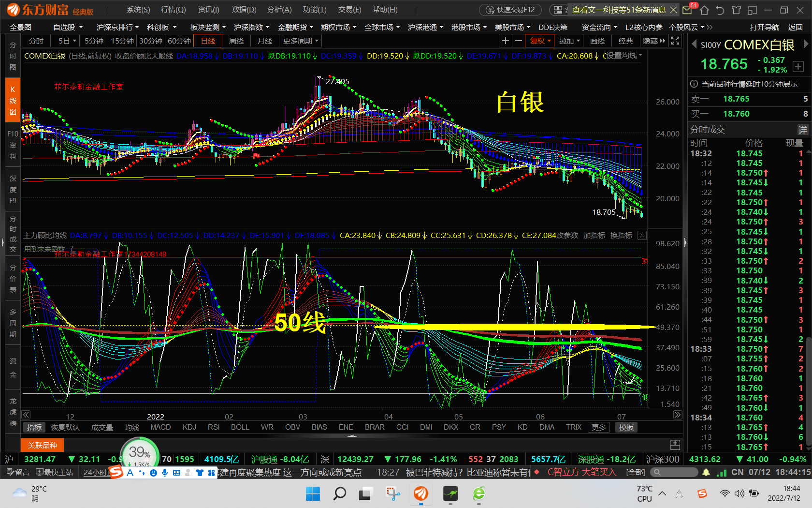Switch to 周线 weekly chart tab
The width and height of the screenshot is (812, 508).
236,41
